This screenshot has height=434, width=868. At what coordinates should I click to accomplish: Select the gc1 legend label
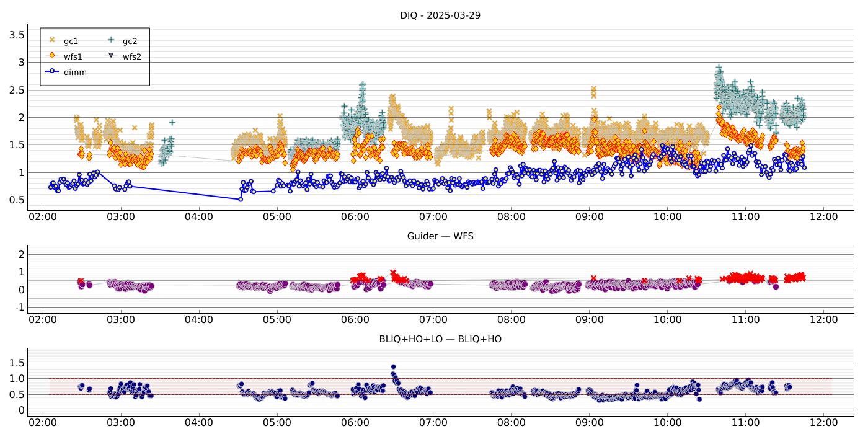[71, 42]
